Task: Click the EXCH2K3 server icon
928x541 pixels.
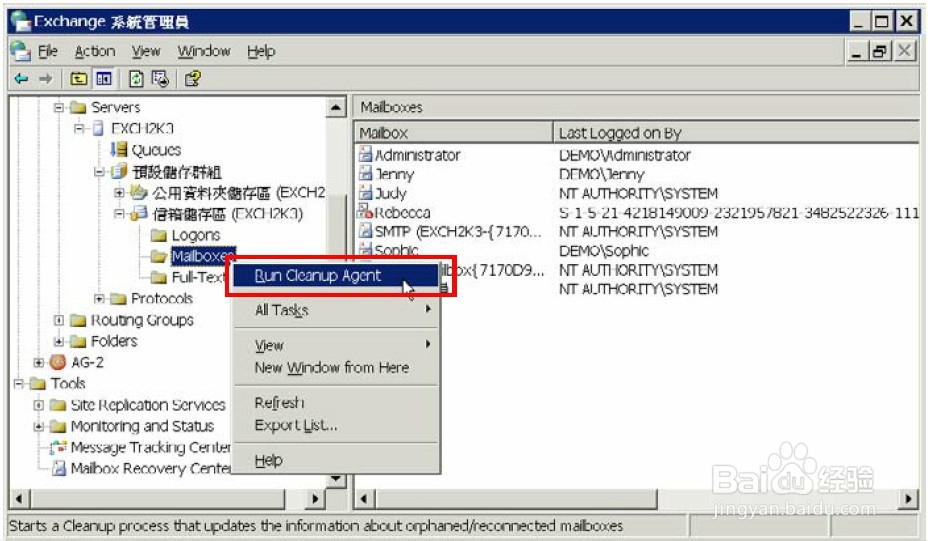Action: pyautogui.click(x=98, y=128)
